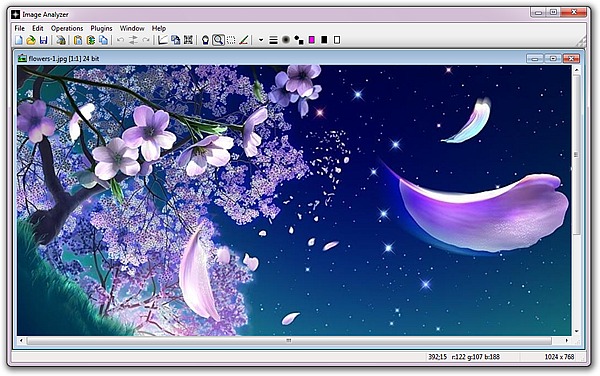This screenshot has height=376, width=600.
Task: Click the swap squares icon
Action: coord(299,40)
